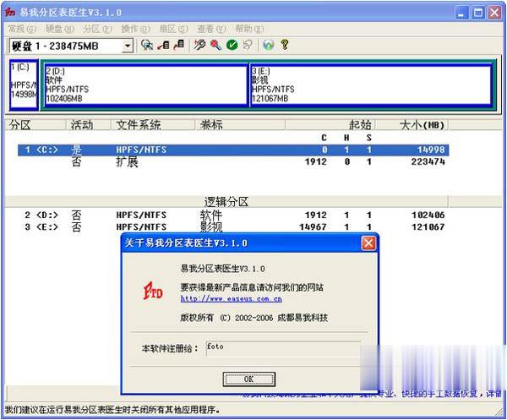507x420 pixels.
Task: Open the 查看 menu
Action: [x=211, y=29]
